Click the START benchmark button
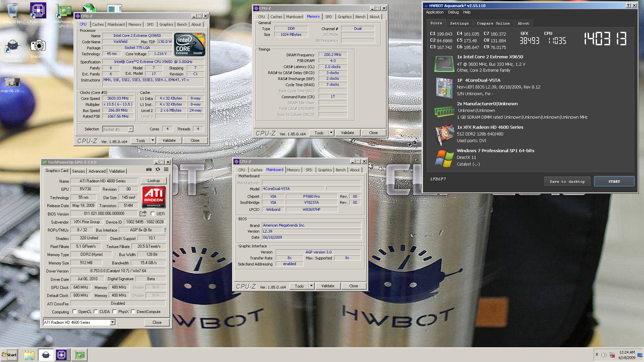The height and width of the screenshot is (362, 644). [614, 181]
